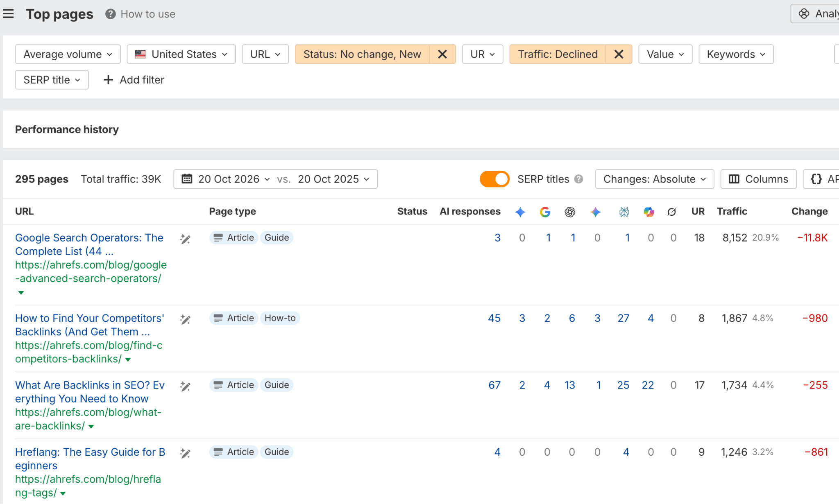Sort by the Copilot column icon
Viewport: 839px width, 504px height.
pyautogui.click(x=649, y=212)
